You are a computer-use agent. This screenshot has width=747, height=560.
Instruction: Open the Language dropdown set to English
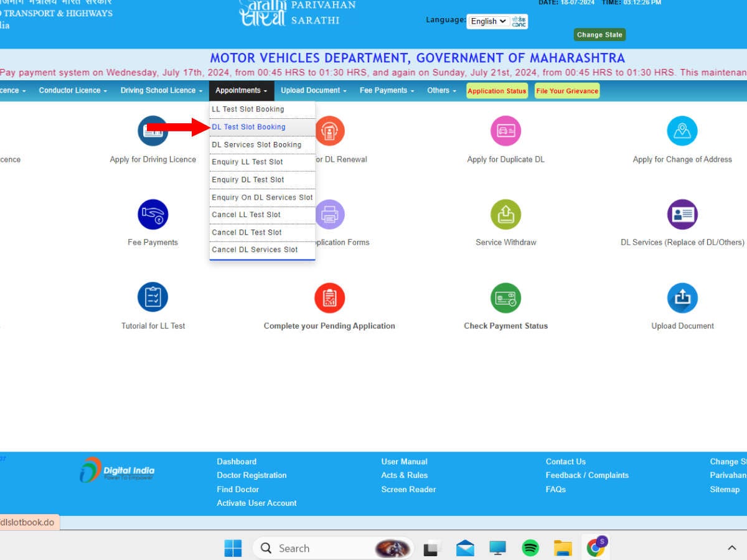pyautogui.click(x=488, y=21)
